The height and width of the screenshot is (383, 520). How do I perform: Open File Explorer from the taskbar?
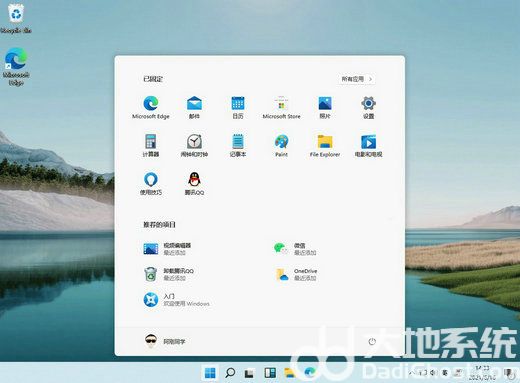(x=289, y=373)
